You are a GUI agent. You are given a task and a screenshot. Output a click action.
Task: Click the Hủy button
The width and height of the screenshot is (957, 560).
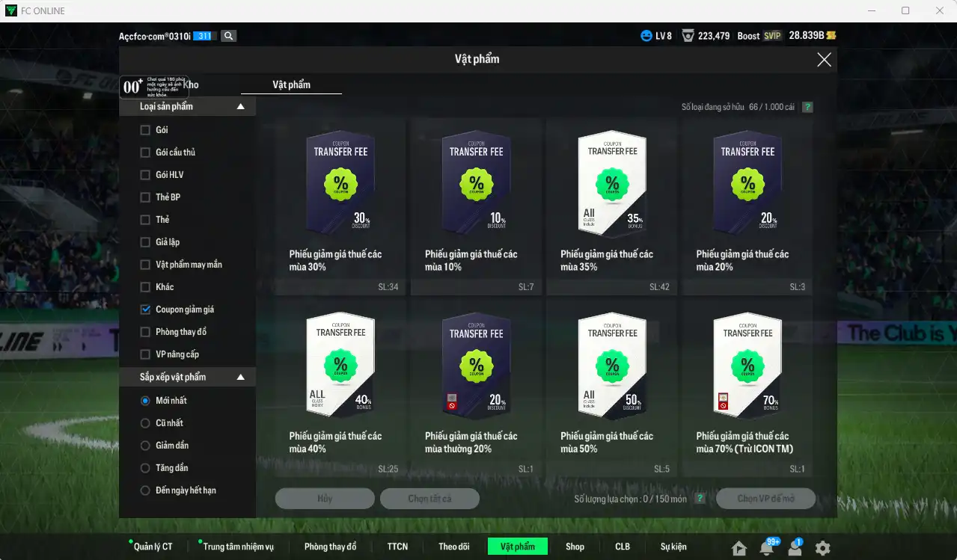pos(325,499)
